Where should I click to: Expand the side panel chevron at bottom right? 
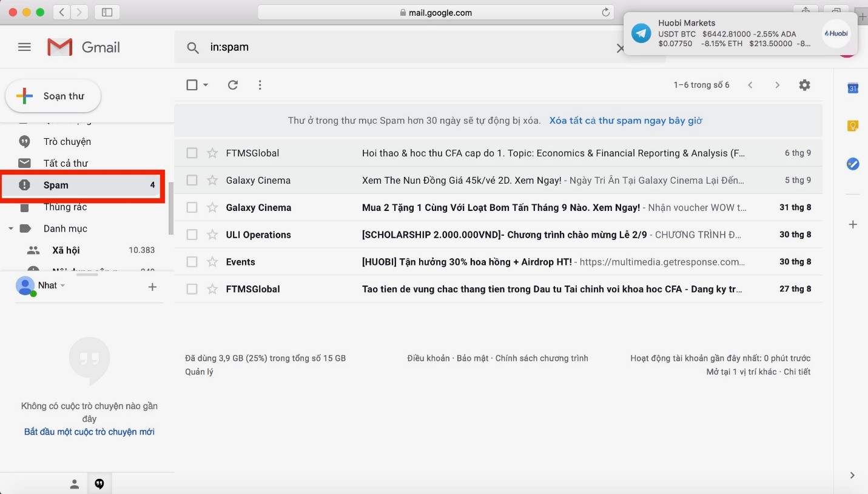852,475
